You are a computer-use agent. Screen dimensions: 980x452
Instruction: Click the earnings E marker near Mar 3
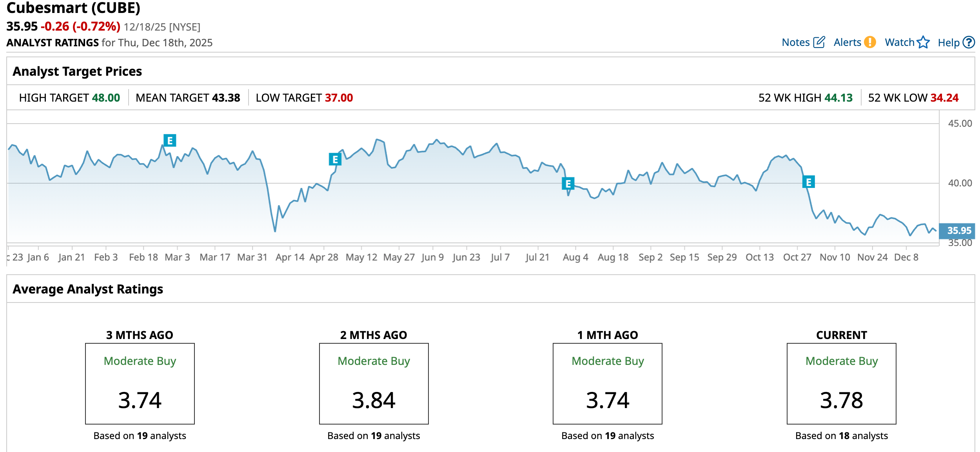pyautogui.click(x=170, y=140)
